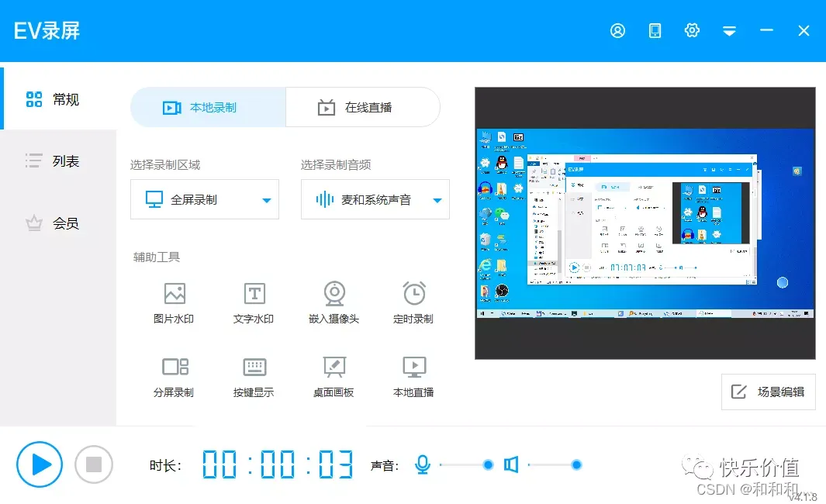Viewport: 826px width, 504px height.
Task: Start recording with the play button
Action: click(40, 464)
